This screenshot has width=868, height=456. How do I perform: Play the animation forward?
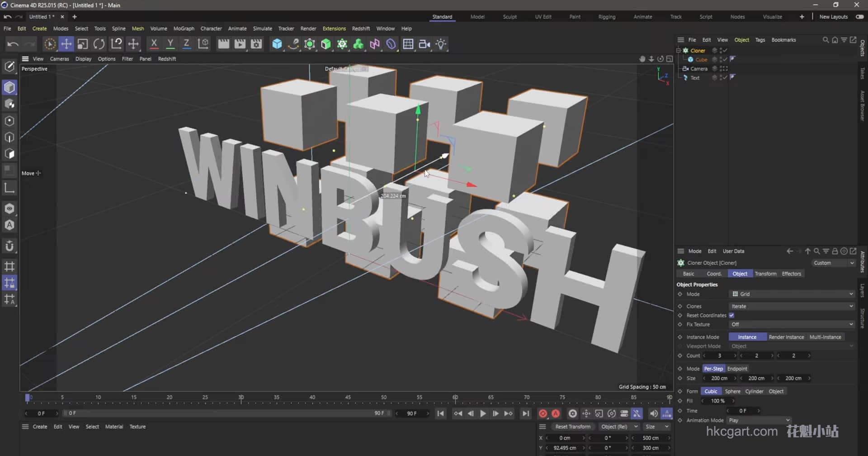[483, 413]
